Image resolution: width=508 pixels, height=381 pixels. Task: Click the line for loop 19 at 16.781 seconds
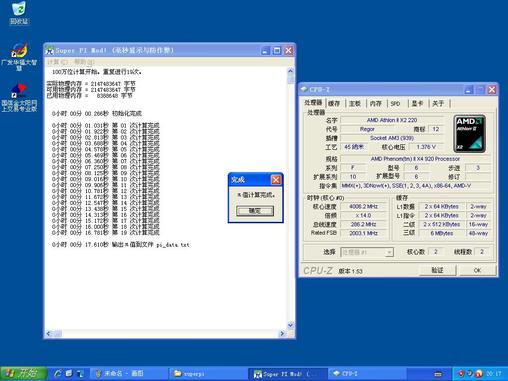(106, 233)
